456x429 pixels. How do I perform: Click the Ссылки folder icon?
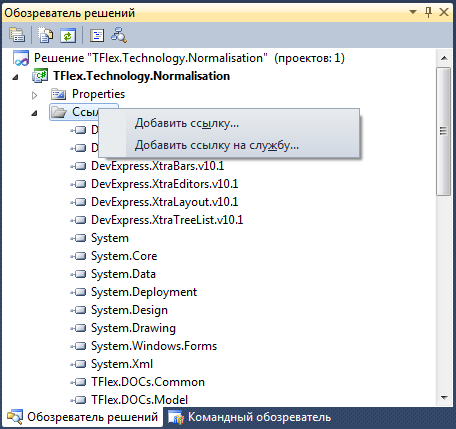coord(59,112)
